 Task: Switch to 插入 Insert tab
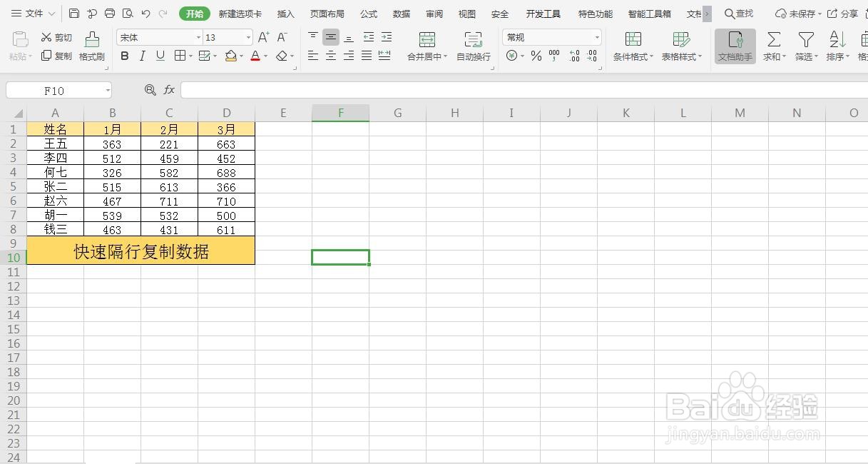tap(286, 14)
